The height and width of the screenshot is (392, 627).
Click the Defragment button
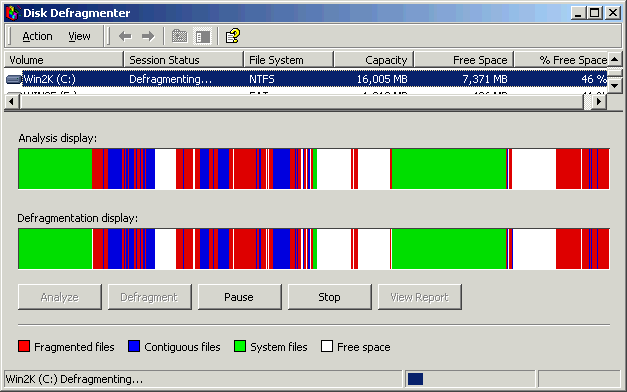pos(150,297)
